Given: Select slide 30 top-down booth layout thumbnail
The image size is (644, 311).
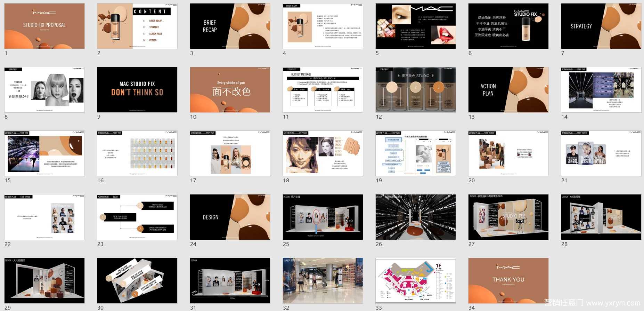Looking at the screenshot, I should tap(137, 281).
